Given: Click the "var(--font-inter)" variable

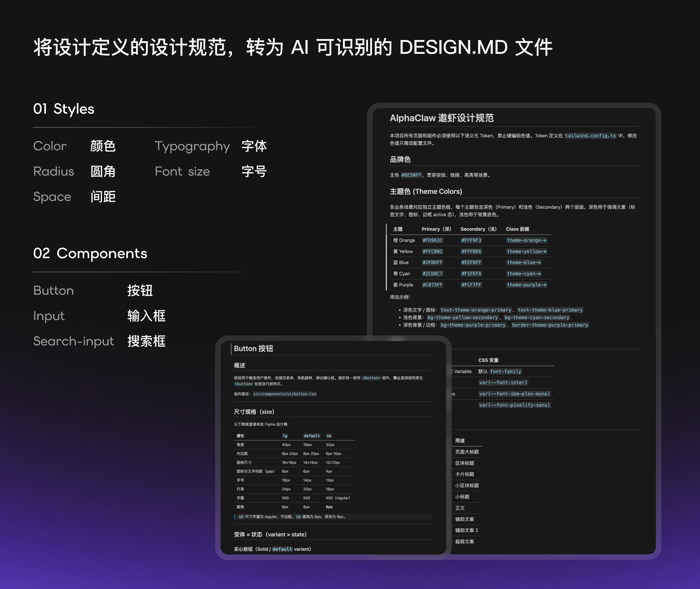Looking at the screenshot, I should pyautogui.click(x=503, y=383).
